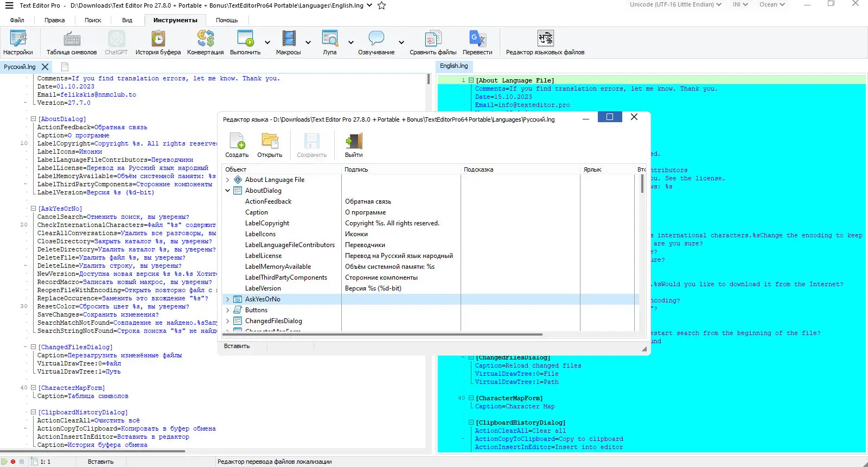This screenshot has height=467, width=868.
Task: Open the Помощь menu tab
Action: (227, 20)
